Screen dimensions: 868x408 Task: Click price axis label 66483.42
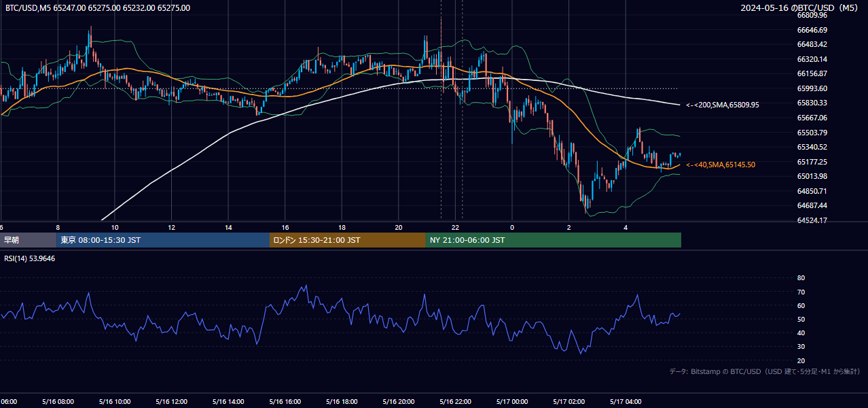pyautogui.click(x=812, y=44)
